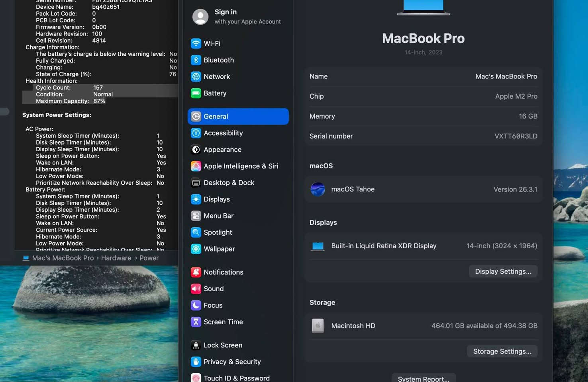
Task: Click the green Battery icon
Action: [x=196, y=93]
